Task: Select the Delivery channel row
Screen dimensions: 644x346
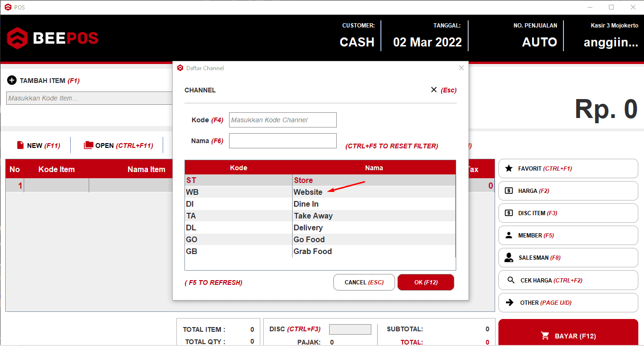Action: click(320, 228)
